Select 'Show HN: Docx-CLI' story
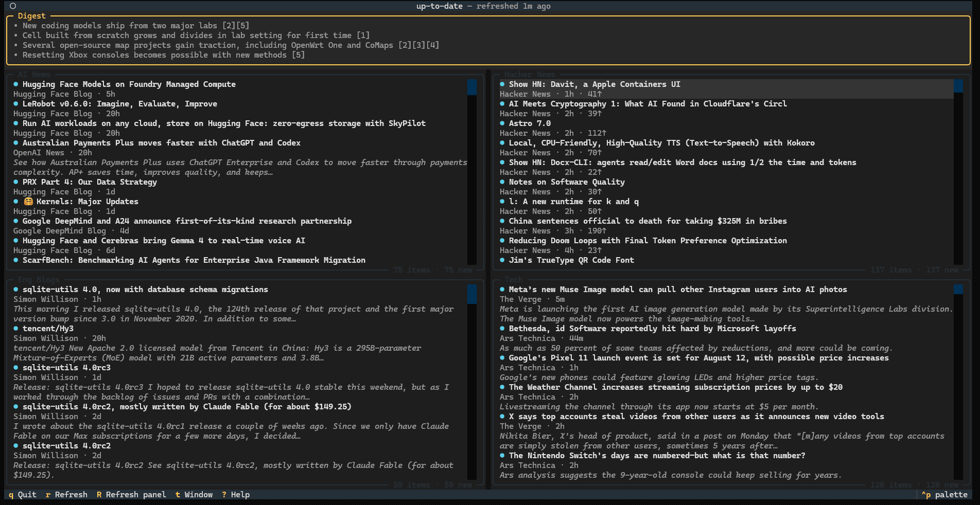 click(x=682, y=163)
